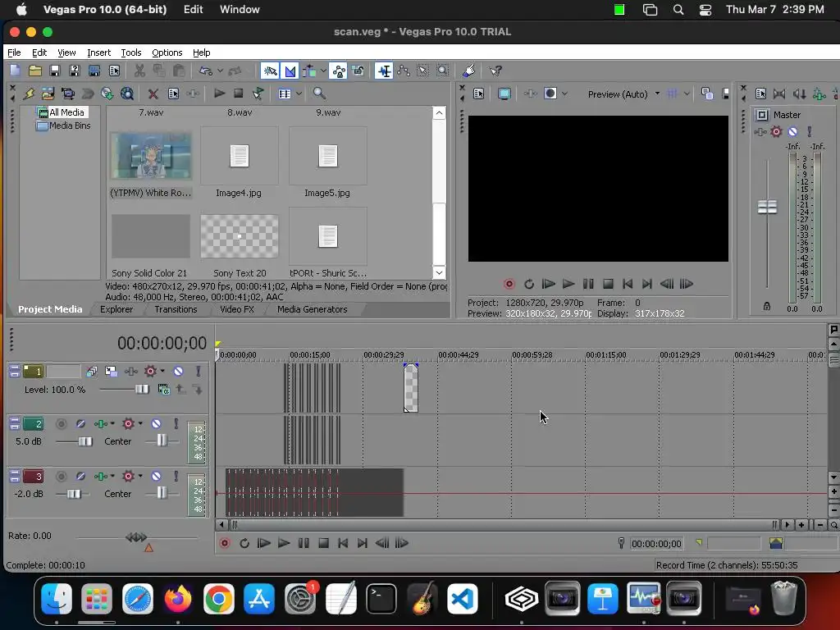Switch to the Media Generators tab
Screen dimensions: 840x630
[x=313, y=309]
